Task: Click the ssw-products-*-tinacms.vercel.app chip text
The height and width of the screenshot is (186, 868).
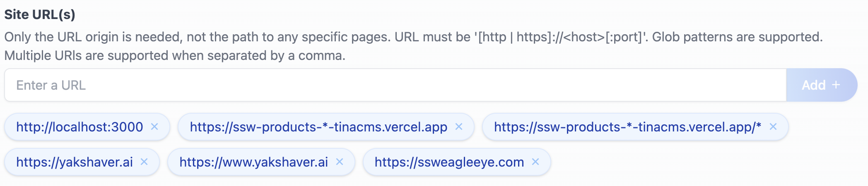Action: pyautogui.click(x=318, y=127)
